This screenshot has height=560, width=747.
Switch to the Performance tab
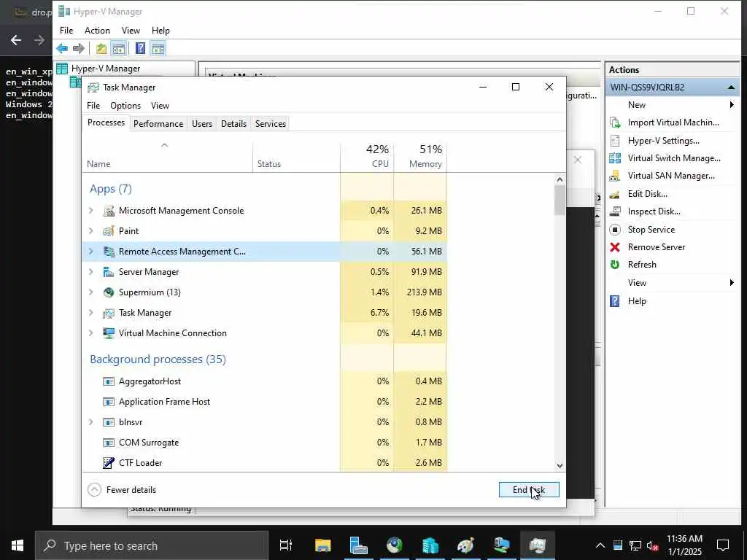(158, 124)
